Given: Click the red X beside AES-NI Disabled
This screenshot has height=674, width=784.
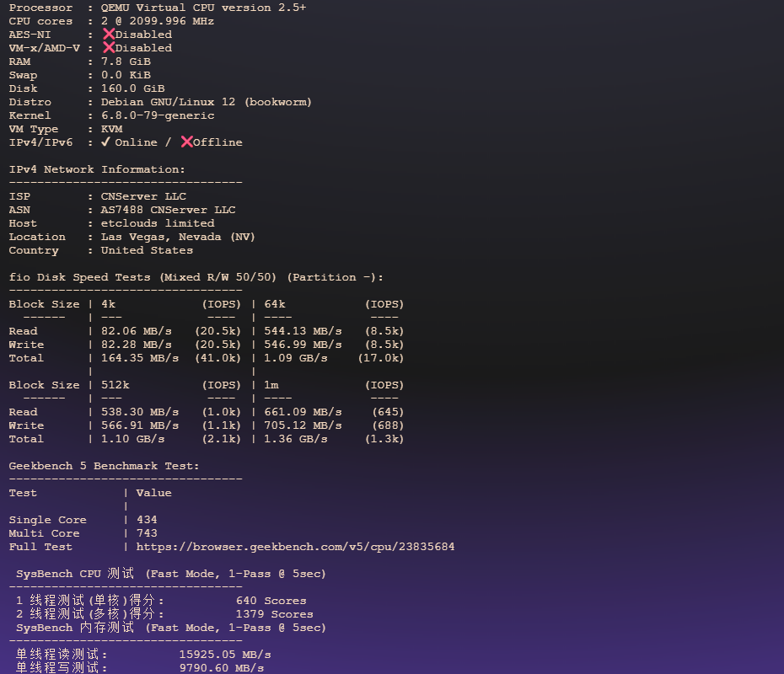Looking at the screenshot, I should point(108,34).
